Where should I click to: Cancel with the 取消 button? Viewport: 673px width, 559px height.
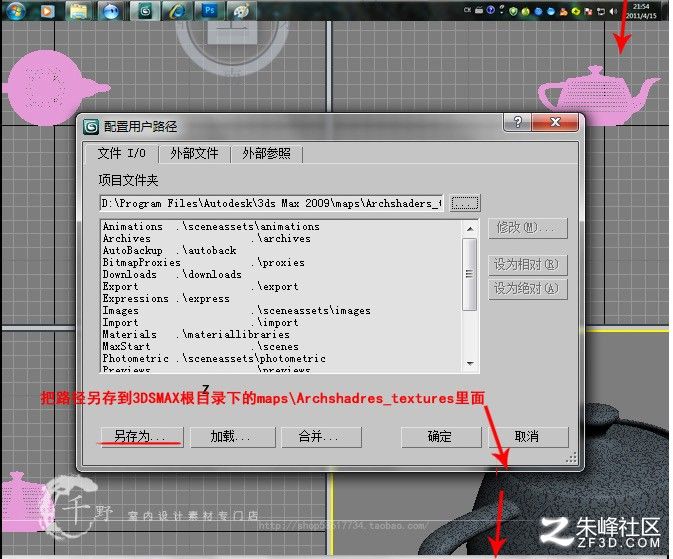click(528, 437)
